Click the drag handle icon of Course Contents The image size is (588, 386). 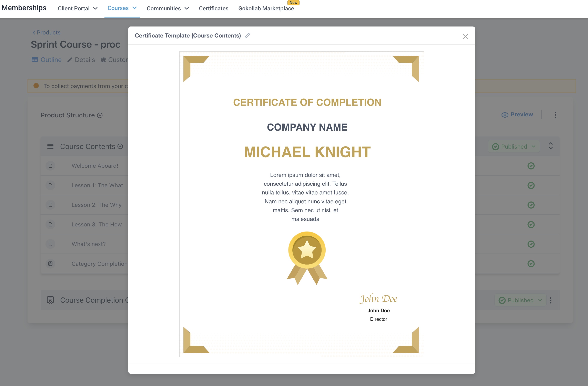[x=50, y=146]
